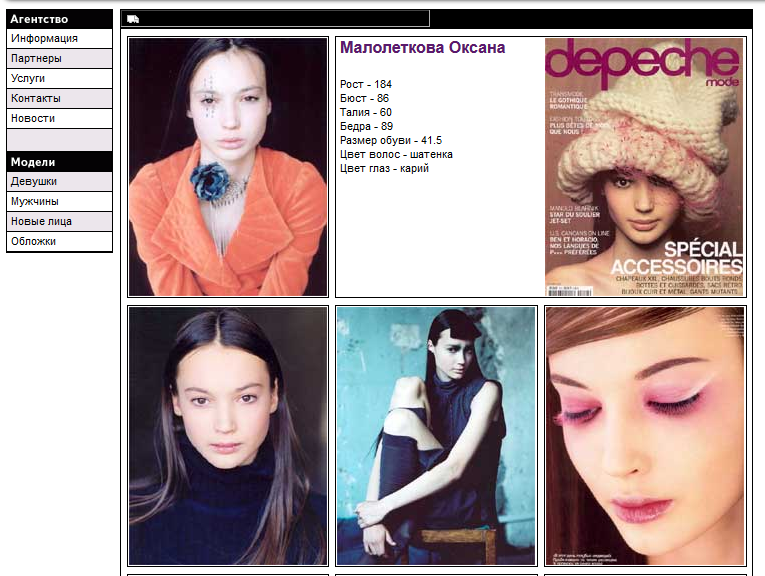Go to the Услуги section
765x576 pixels.
pyautogui.click(x=60, y=79)
